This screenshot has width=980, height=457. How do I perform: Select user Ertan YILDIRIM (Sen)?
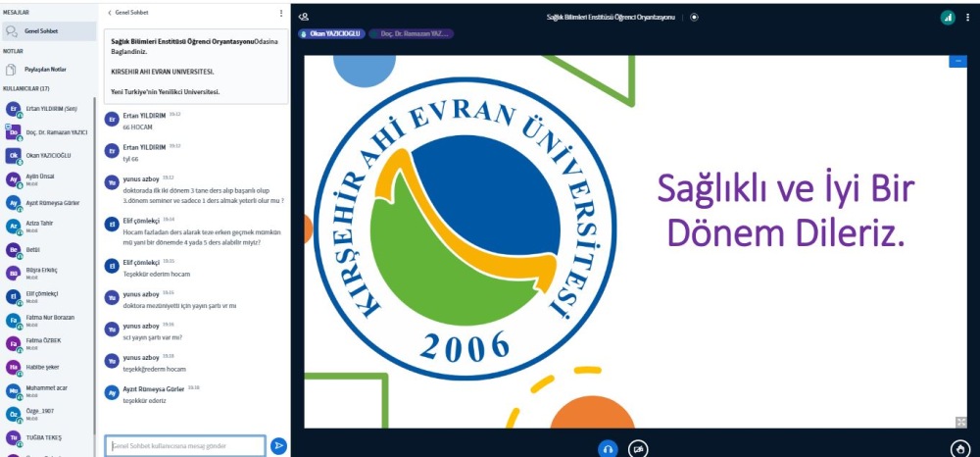coord(49,109)
